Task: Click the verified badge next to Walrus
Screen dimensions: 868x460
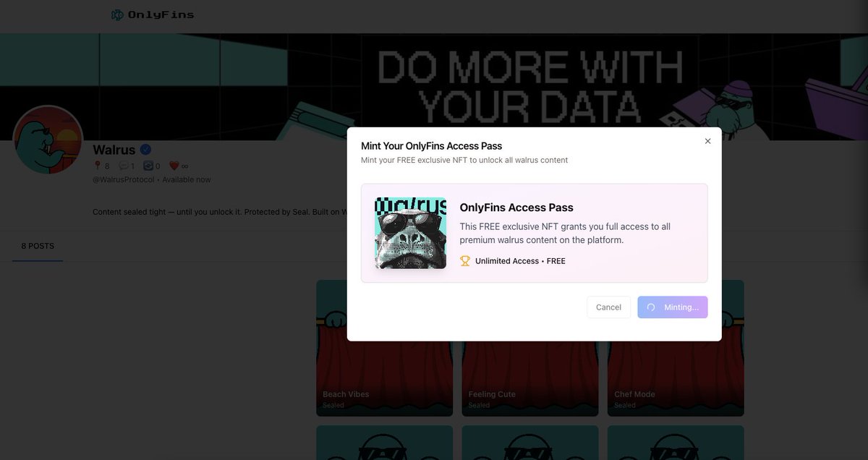Action: (145, 150)
